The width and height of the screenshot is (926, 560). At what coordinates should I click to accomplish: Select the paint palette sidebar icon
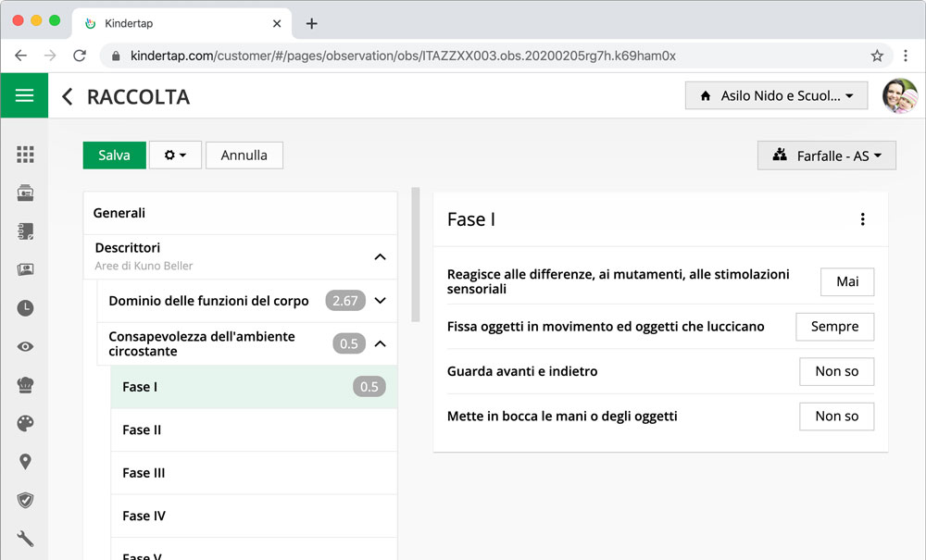pyautogui.click(x=25, y=424)
